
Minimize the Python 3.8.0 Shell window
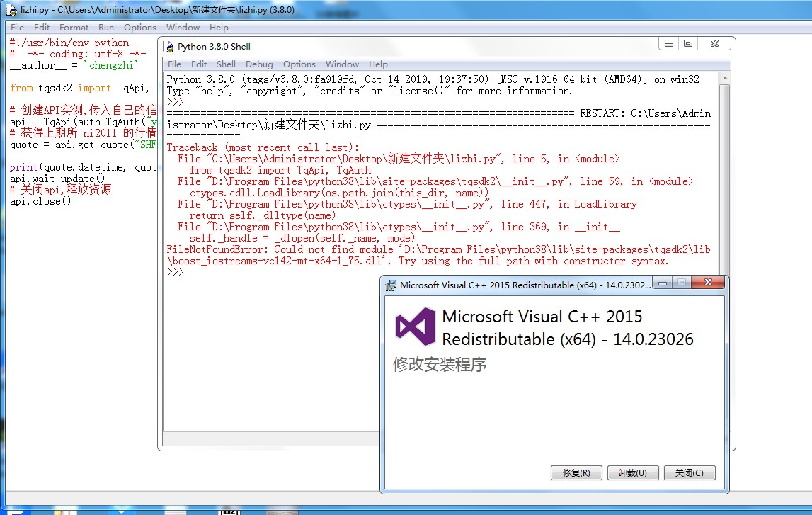(668, 43)
